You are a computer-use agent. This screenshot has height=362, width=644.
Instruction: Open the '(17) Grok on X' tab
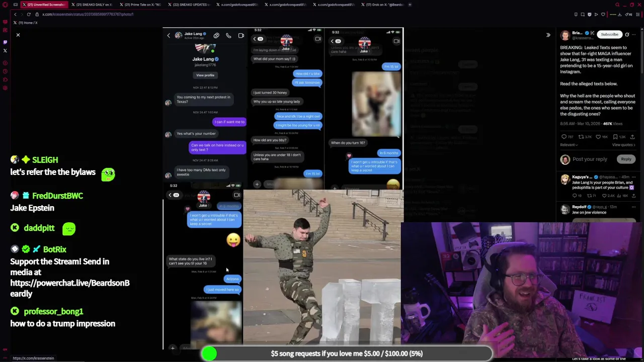tap(383, 5)
